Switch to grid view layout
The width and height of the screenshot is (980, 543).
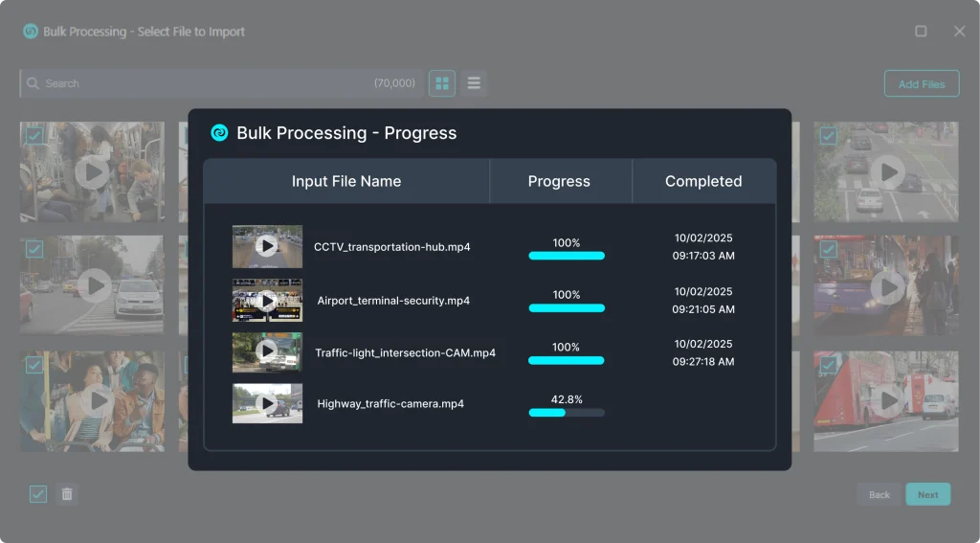[x=441, y=83]
